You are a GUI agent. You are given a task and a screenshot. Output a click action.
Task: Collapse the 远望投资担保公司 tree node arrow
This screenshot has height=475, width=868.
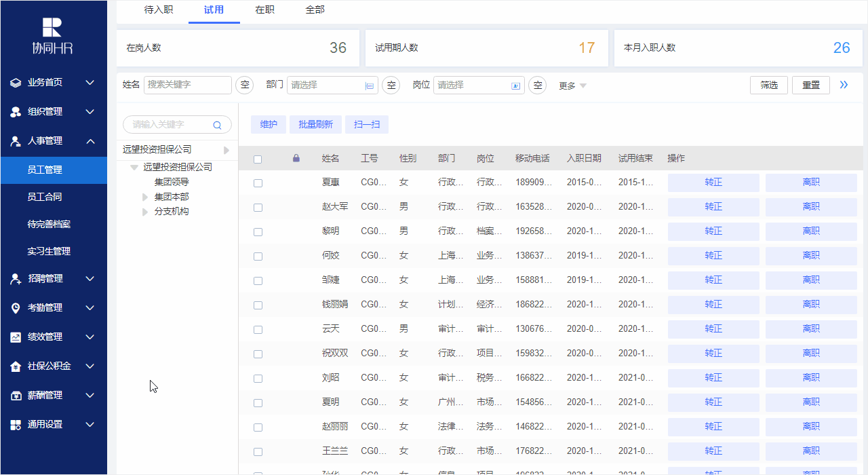coord(134,167)
